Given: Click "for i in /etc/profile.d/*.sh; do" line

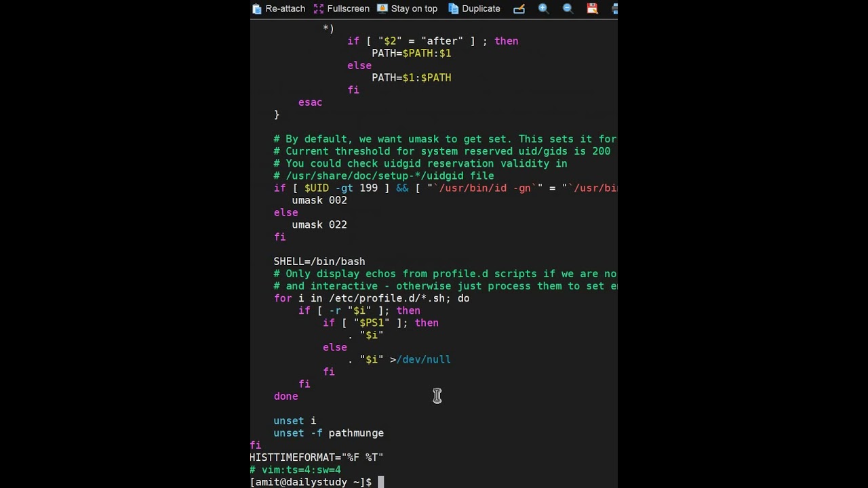Looking at the screenshot, I should pyautogui.click(x=372, y=298).
